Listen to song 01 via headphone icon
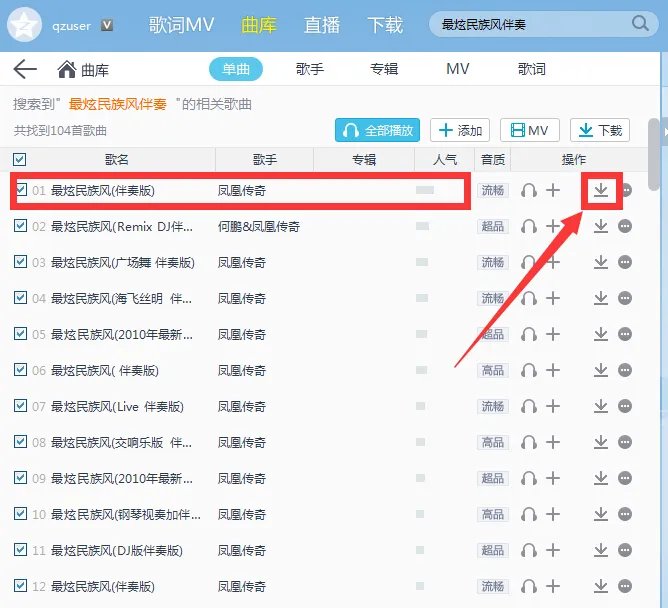The image size is (668, 608). 529,190
